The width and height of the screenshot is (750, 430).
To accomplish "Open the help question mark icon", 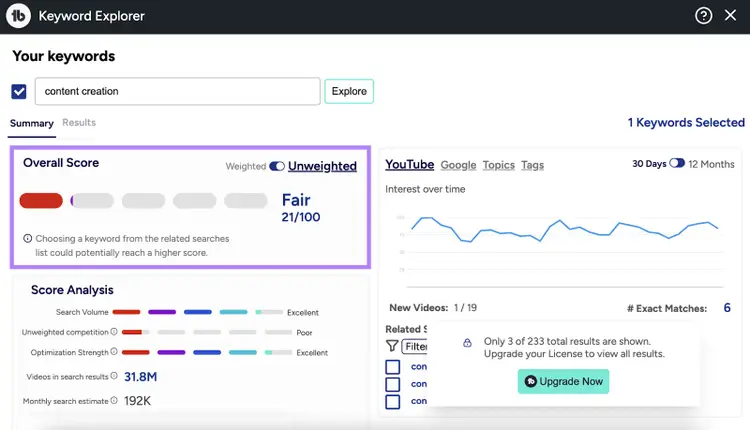I will pyautogui.click(x=703, y=16).
